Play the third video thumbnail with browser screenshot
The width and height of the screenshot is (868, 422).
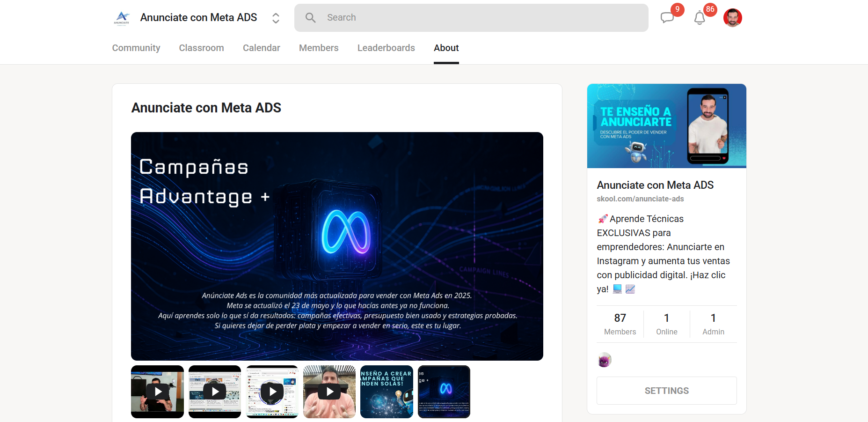(x=272, y=392)
